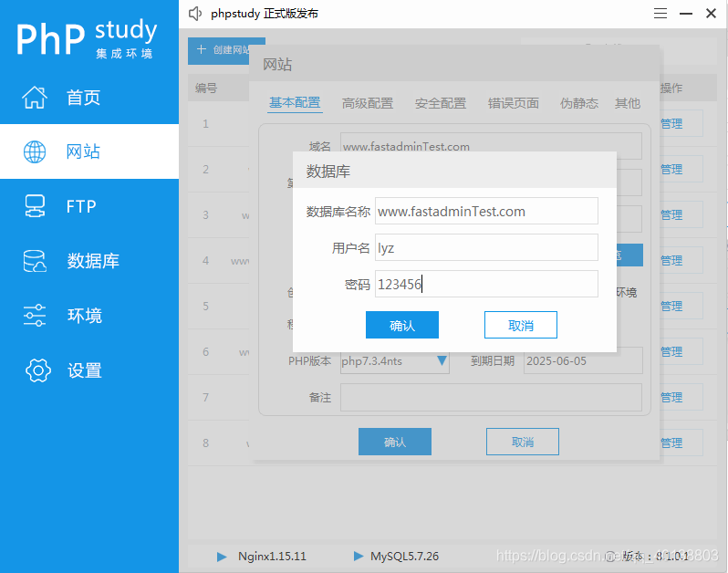Viewport: 728px width, 573px height.
Task: Close the phpstudy window
Action: pos(711,14)
